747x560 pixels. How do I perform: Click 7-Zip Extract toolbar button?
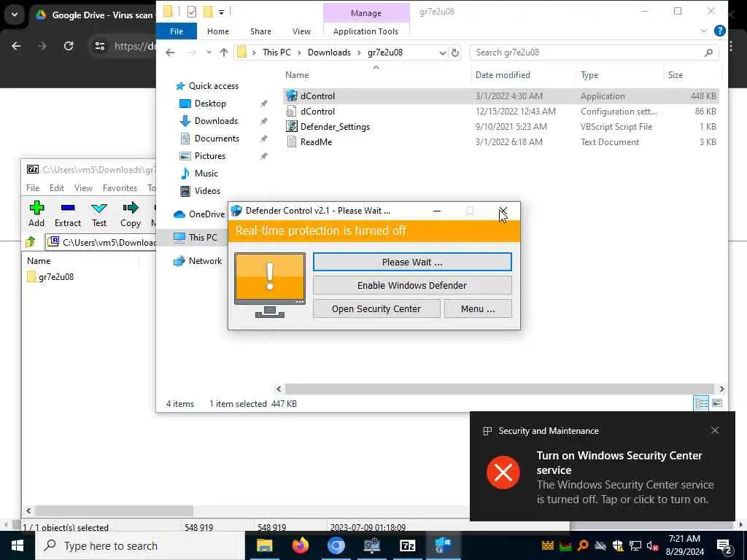[x=68, y=214]
